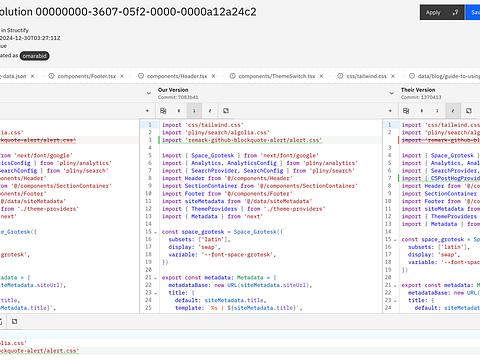The width and height of the screenshot is (480, 360).
Task: Click the status icon on data/blog tab
Action: click(412, 76)
